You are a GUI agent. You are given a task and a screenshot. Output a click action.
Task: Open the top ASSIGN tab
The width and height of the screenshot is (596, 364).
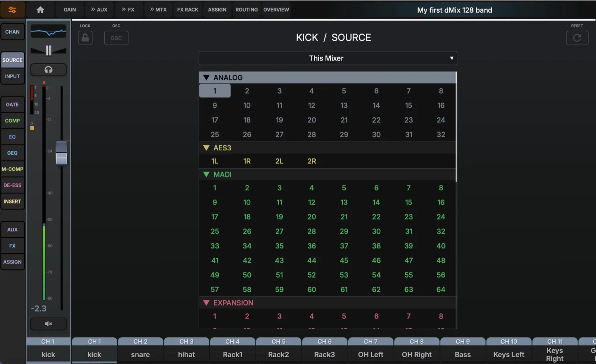[x=217, y=10]
